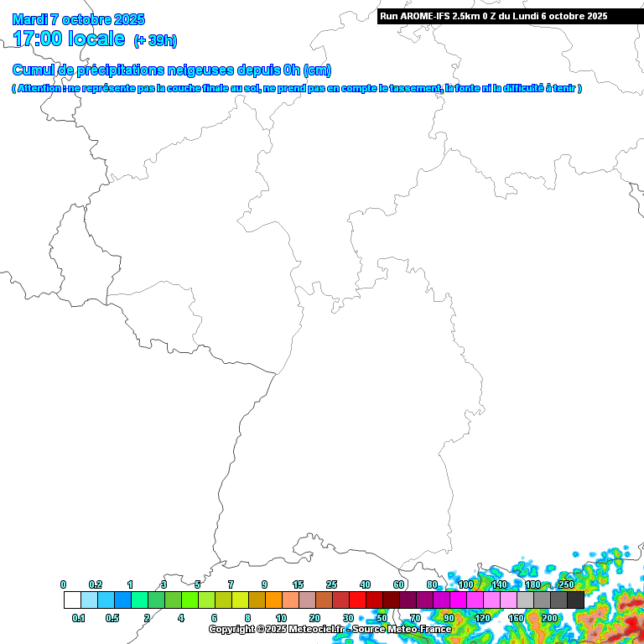Select the light gray swatch below 180
The image size is (644, 644).
(525, 600)
